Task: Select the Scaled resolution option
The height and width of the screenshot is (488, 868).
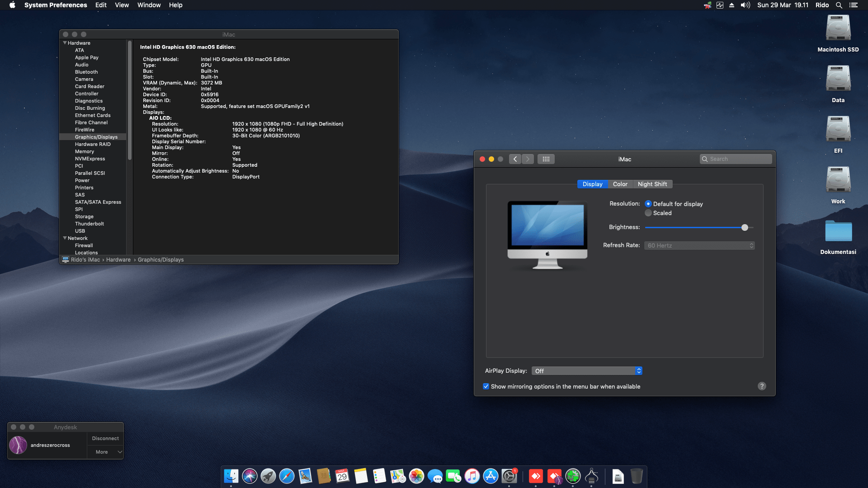Action: [648, 213]
